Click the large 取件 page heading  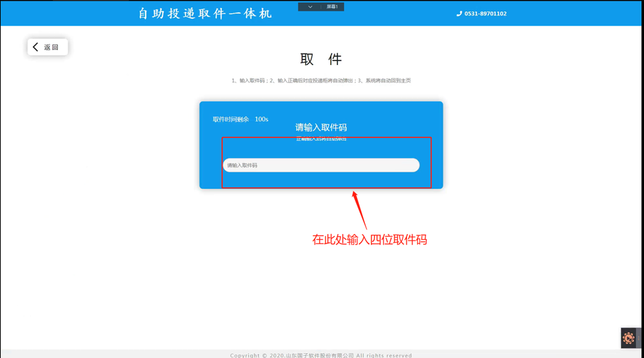click(321, 59)
